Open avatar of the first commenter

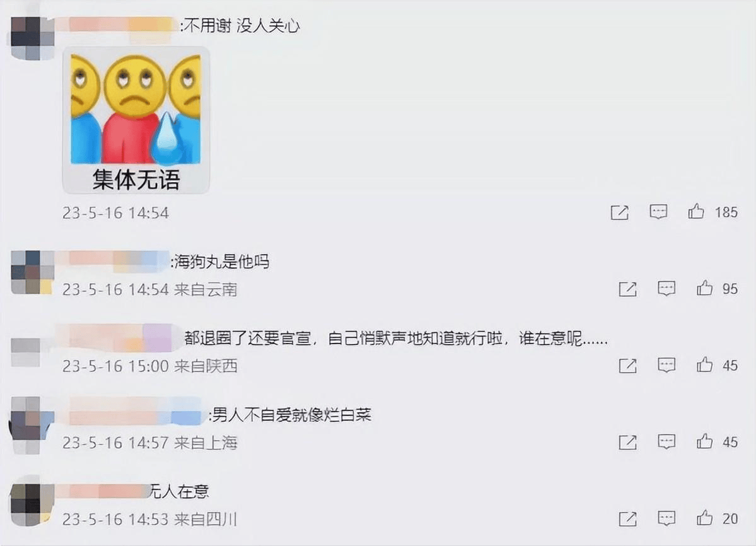32,38
